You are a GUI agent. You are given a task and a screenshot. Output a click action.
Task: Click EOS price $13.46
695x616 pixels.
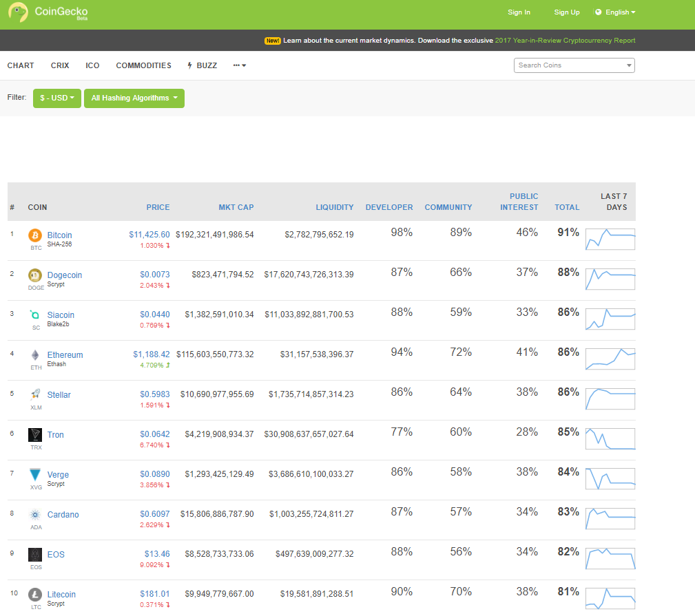(x=157, y=553)
